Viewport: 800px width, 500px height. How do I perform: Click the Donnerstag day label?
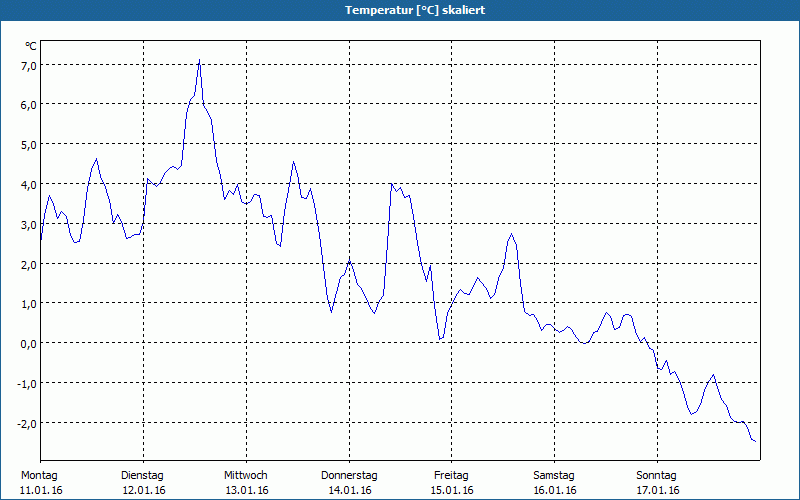[x=349, y=476]
